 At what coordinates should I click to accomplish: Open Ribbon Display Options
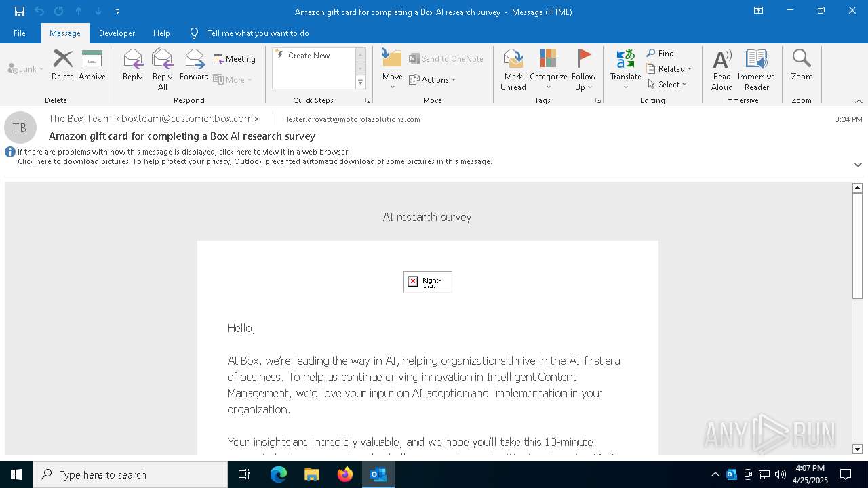(x=758, y=11)
